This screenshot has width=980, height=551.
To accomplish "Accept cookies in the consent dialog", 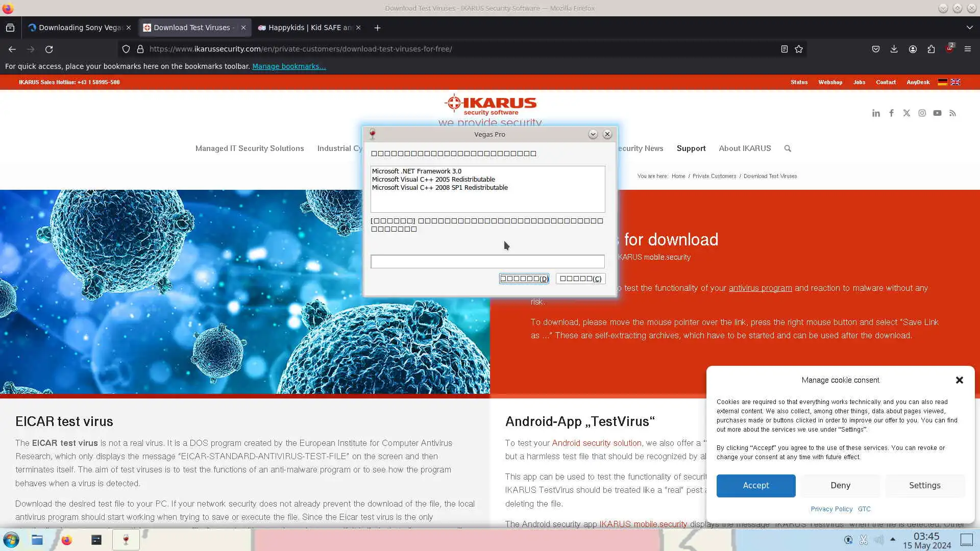I will click(x=755, y=485).
